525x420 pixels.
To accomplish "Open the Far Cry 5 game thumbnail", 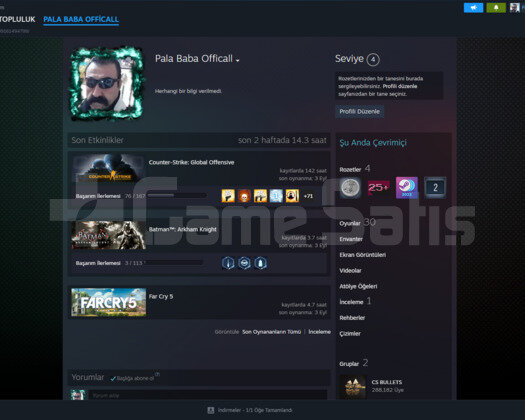I will 108,302.
